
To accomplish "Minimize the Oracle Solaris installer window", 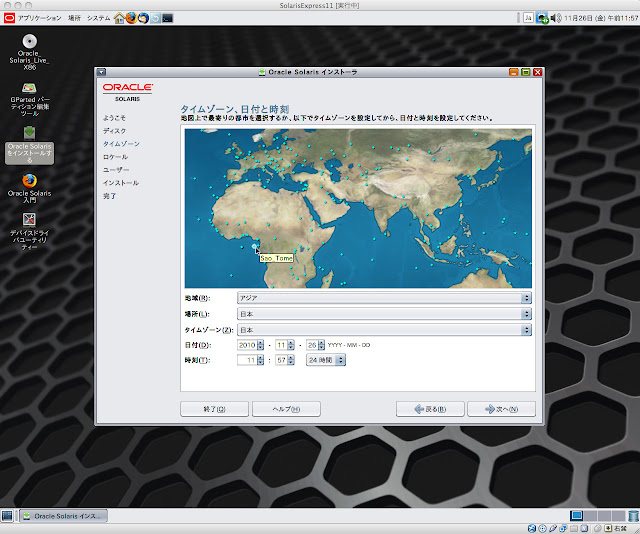I will click(513, 72).
